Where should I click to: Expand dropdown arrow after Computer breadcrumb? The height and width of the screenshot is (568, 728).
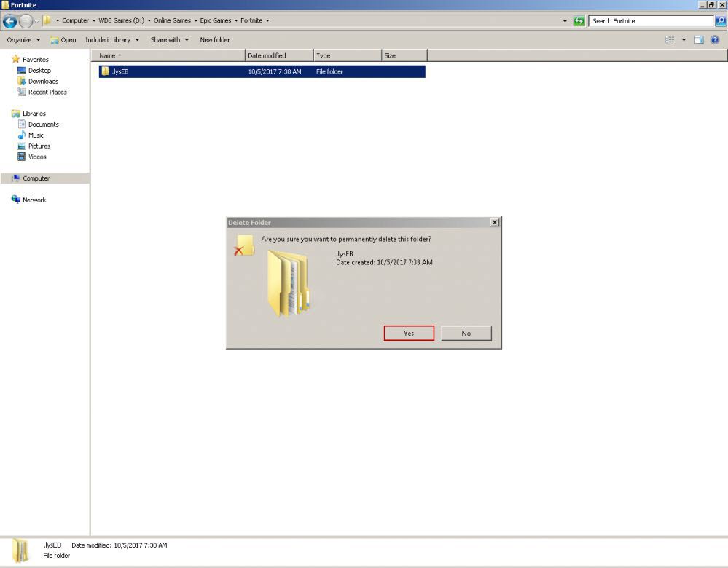[x=94, y=21]
